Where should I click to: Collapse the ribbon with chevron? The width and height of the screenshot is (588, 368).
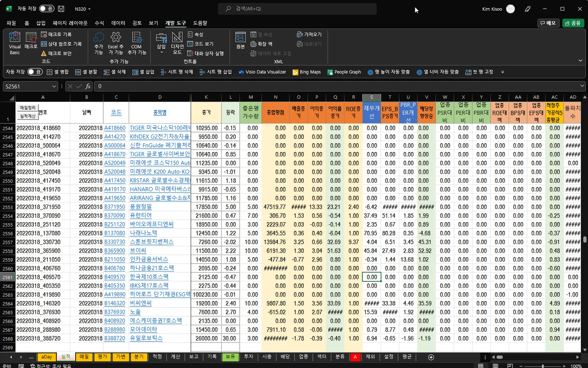(x=580, y=60)
